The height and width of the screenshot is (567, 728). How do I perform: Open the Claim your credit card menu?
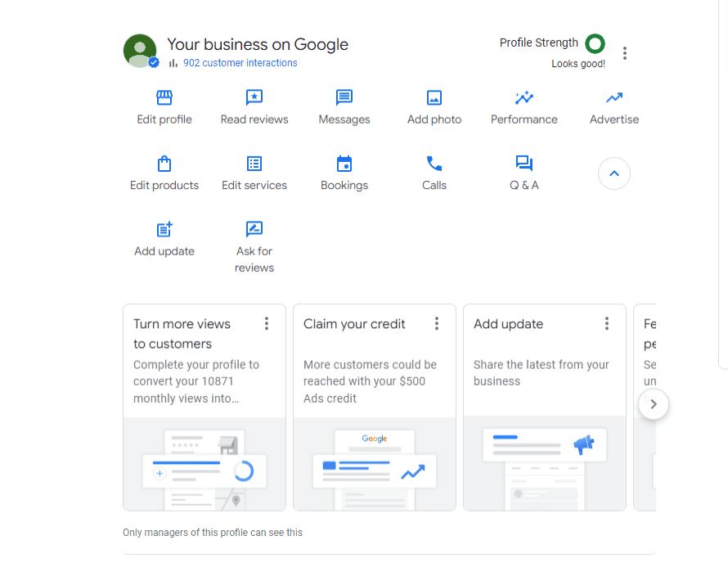[x=437, y=323]
